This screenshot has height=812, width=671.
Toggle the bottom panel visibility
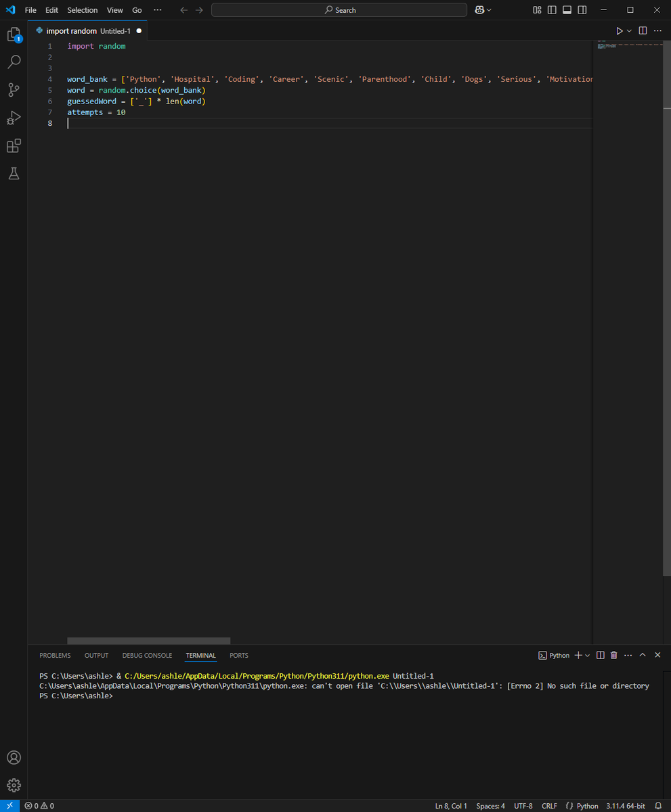[567, 10]
